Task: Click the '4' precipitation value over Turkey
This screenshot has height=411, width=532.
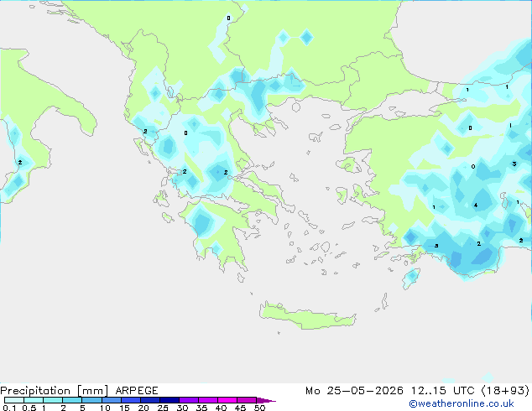Action: point(476,205)
